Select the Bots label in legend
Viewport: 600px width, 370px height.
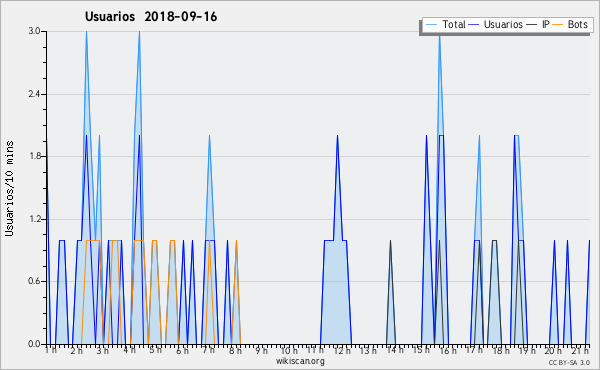click(x=577, y=24)
